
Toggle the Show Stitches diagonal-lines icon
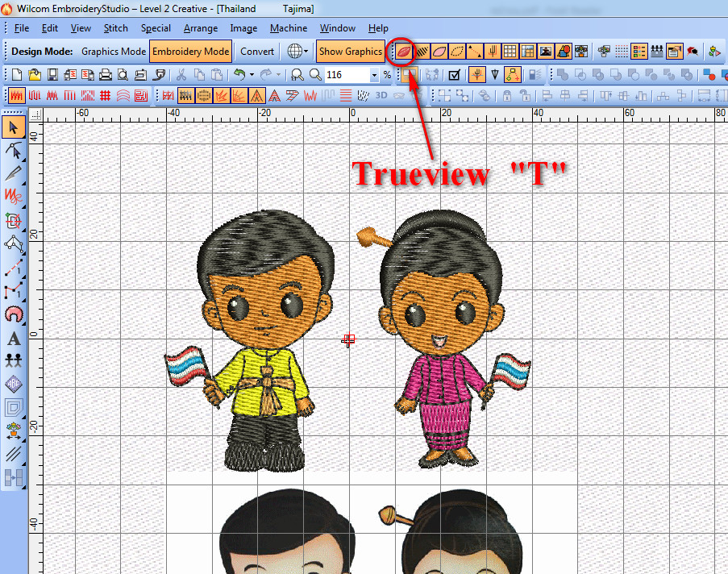[x=422, y=52]
